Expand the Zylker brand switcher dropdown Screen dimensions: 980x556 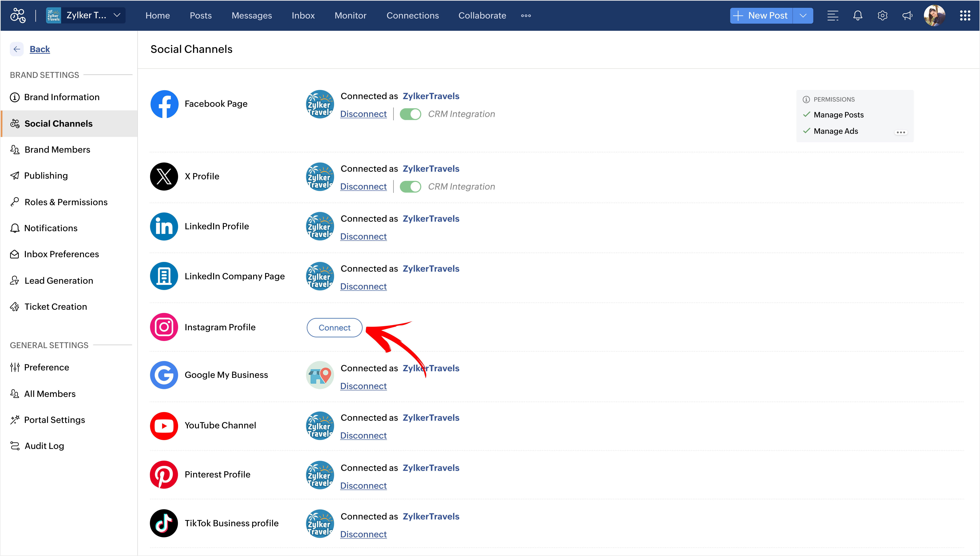[117, 15]
